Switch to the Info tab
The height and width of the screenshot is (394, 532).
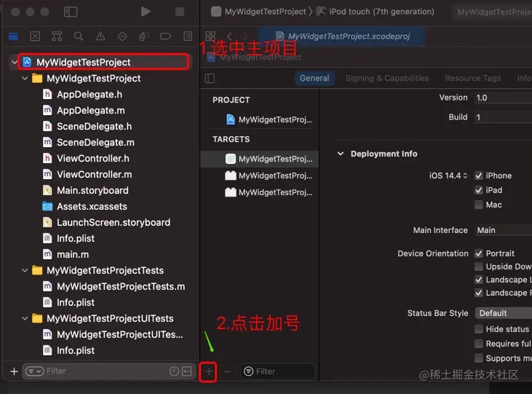pyautogui.click(x=524, y=78)
